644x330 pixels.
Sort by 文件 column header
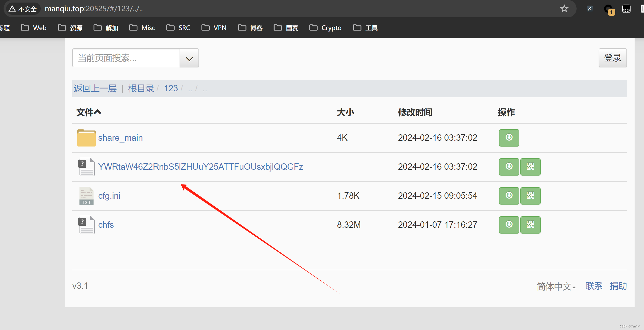click(89, 112)
